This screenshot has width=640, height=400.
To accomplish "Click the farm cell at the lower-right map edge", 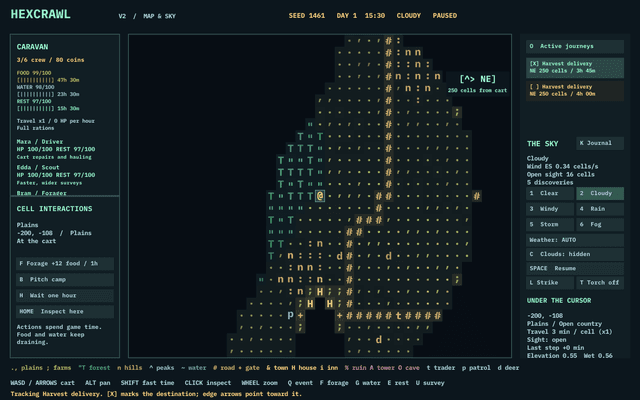I will tap(457, 280).
